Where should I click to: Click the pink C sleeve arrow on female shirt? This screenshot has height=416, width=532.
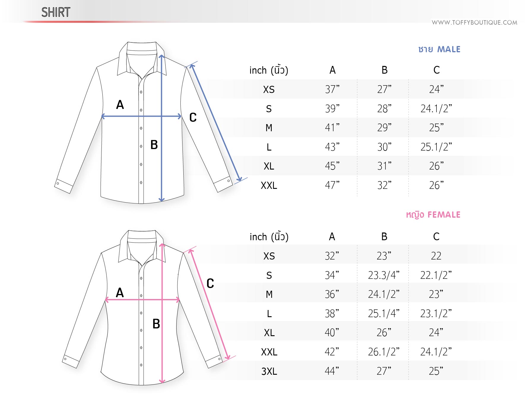click(x=209, y=304)
